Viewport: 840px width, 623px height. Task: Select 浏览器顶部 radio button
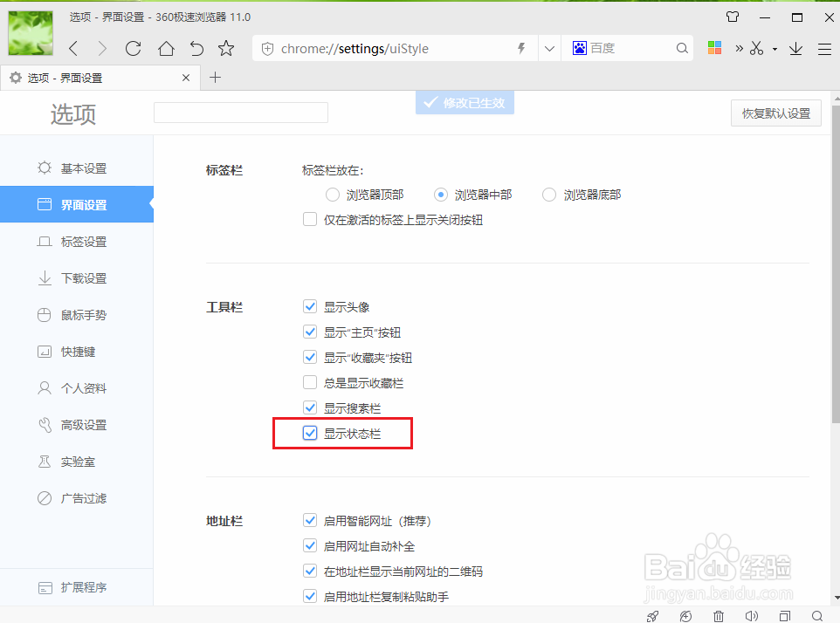(x=332, y=195)
